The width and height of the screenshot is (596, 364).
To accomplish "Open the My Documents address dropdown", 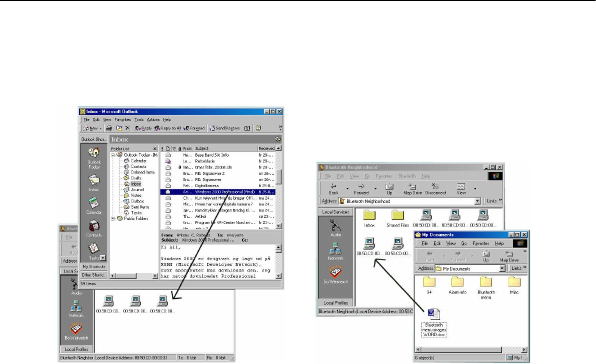I will pyautogui.click(x=502, y=268).
